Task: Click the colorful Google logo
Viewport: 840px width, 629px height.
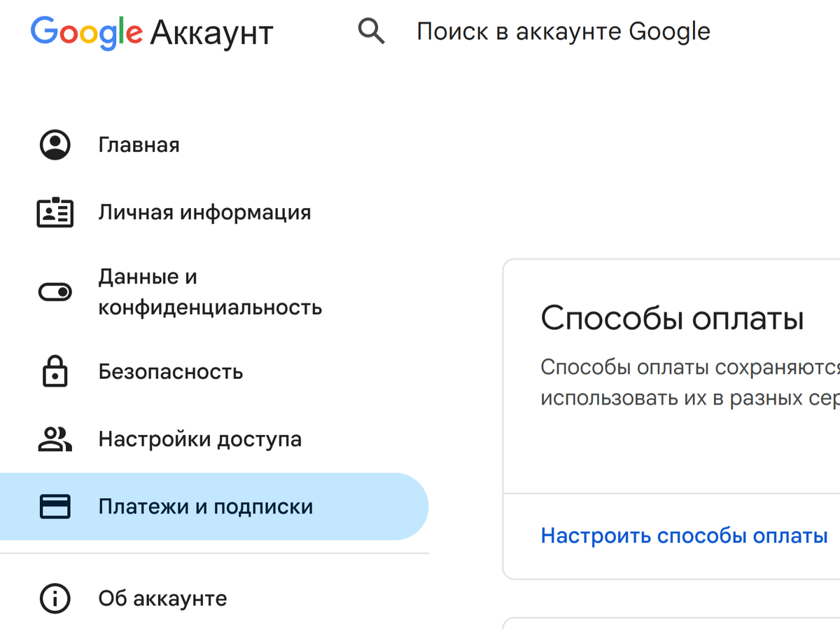Action: tap(86, 32)
